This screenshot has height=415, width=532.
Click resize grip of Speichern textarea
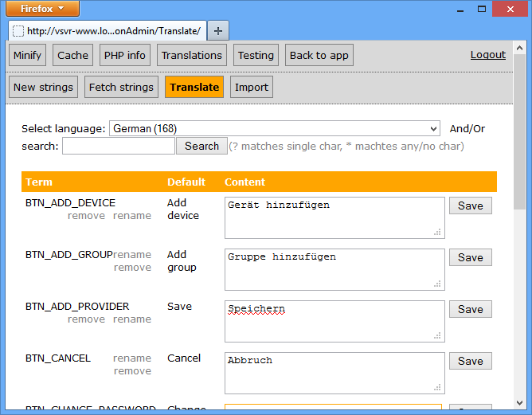click(x=437, y=335)
